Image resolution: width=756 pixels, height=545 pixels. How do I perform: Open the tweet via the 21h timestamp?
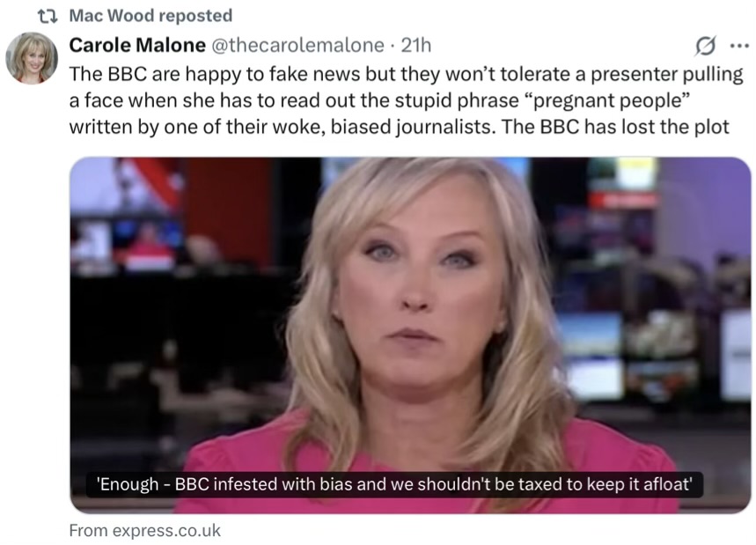click(416, 45)
